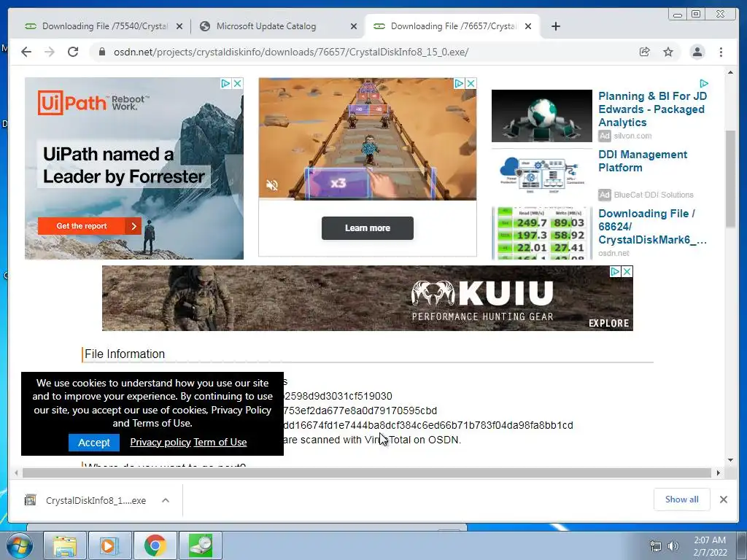The image size is (747, 560).
Task: Click the taskbar clock showing 2:07 AM
Action: click(710, 546)
